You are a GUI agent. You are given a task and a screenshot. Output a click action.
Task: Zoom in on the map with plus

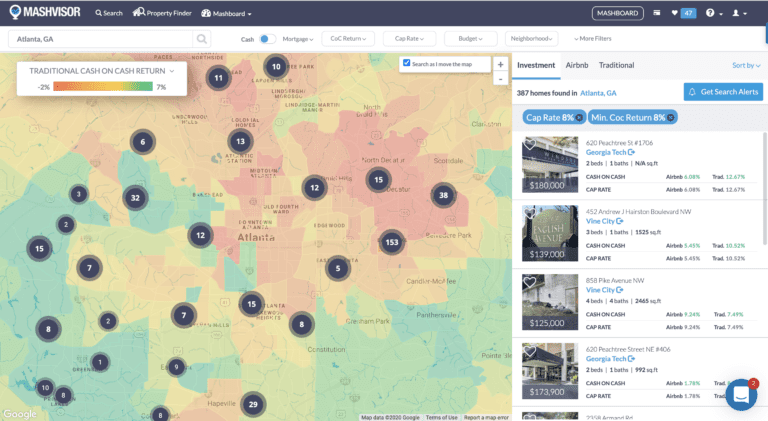(x=500, y=64)
